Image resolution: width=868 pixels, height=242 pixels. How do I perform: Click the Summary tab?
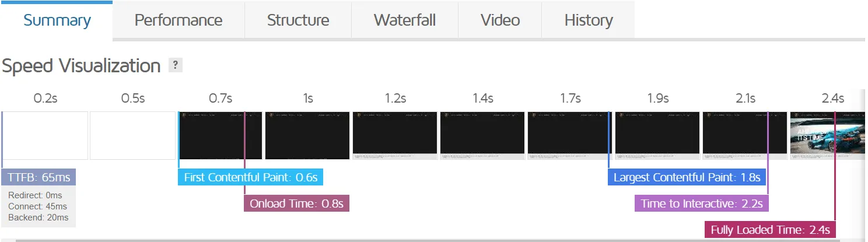pyautogui.click(x=57, y=20)
